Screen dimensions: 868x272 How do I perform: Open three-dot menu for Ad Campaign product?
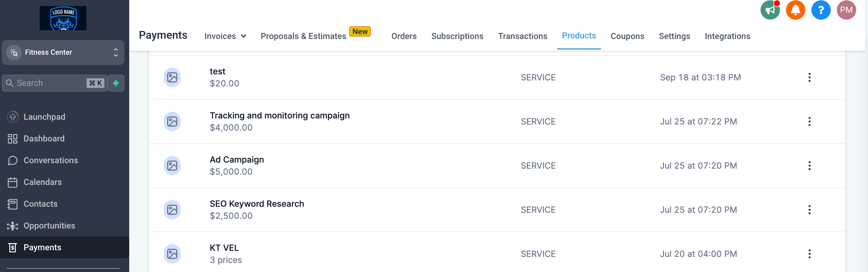[809, 166]
